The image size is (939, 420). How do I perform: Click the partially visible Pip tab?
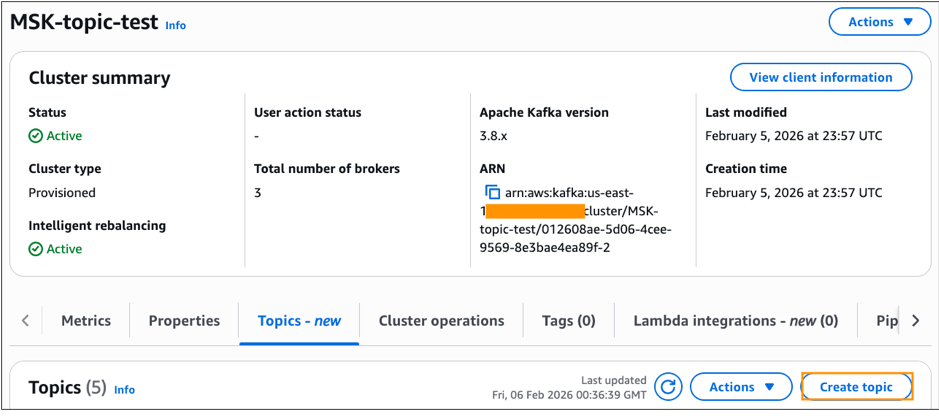click(887, 321)
